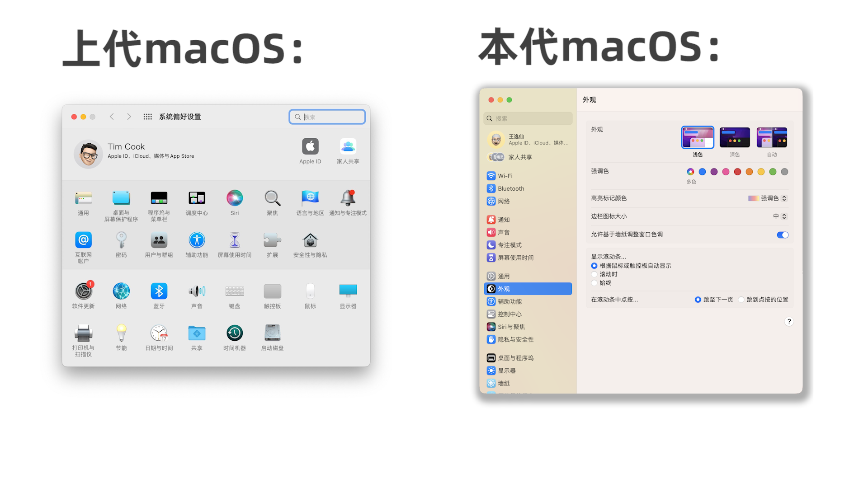The image size is (868, 488).
Task: Select the 滚动时 scroll bar radio option
Action: click(x=594, y=274)
